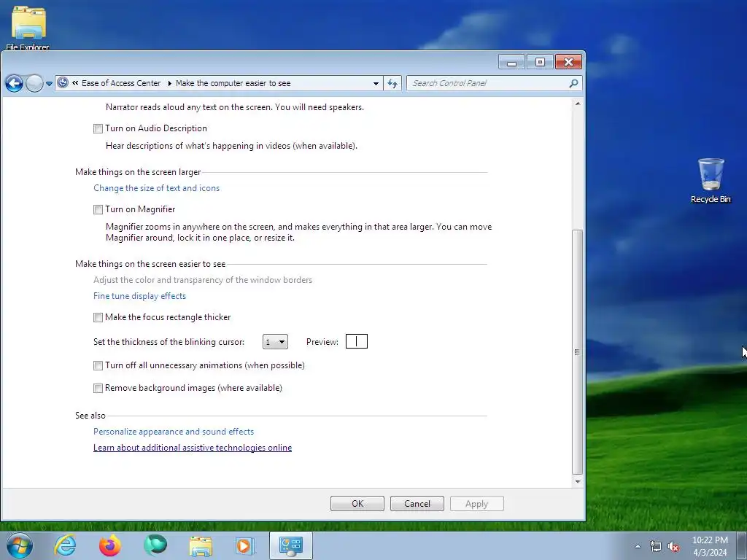This screenshot has width=747, height=560.
Task: Click the Cancel button
Action: (417, 504)
